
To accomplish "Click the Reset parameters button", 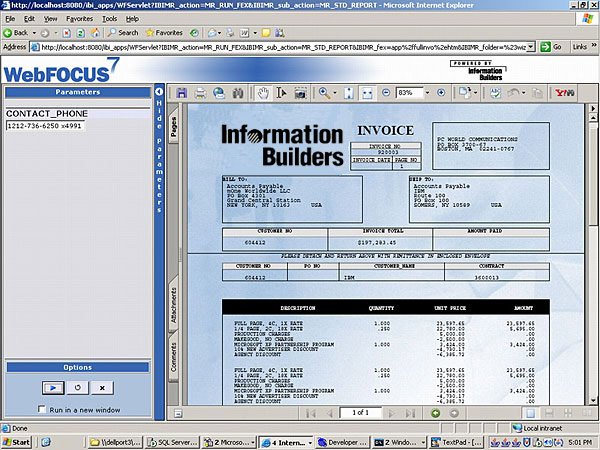I will click(78, 388).
